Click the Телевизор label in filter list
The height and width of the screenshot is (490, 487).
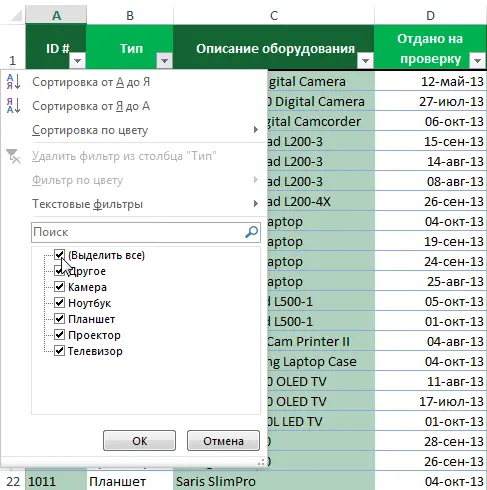point(95,351)
